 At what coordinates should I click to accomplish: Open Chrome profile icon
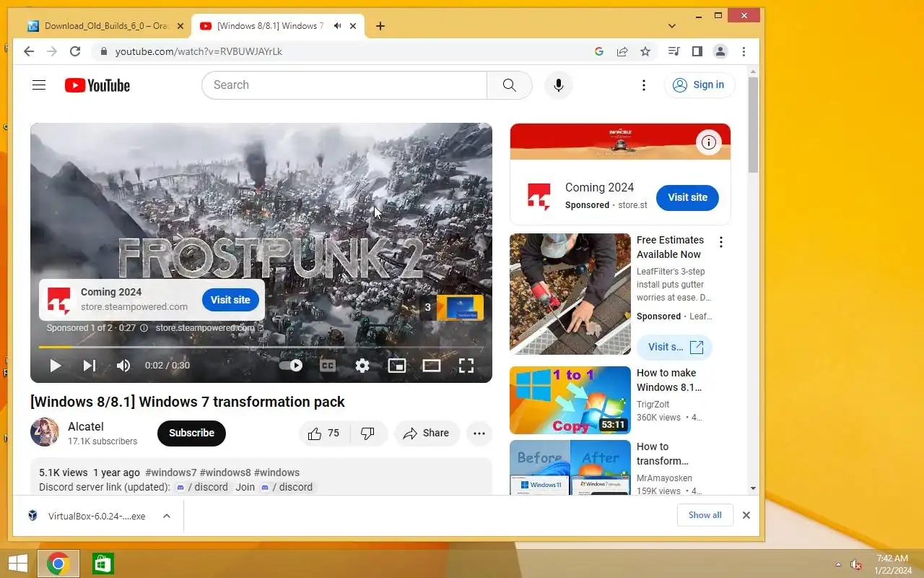(720, 51)
